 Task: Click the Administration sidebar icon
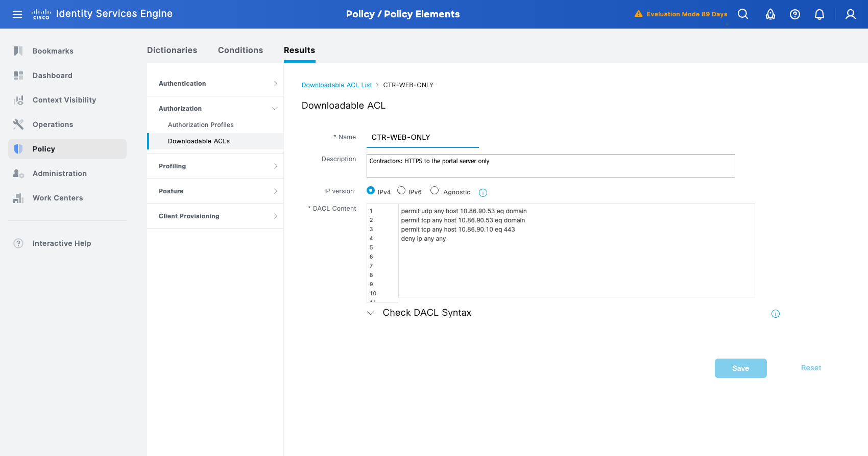click(x=18, y=173)
